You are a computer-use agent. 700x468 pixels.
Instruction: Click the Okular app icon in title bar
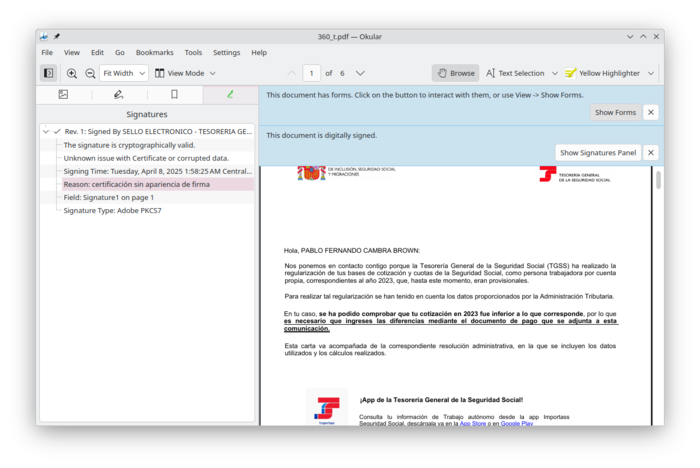(x=44, y=37)
